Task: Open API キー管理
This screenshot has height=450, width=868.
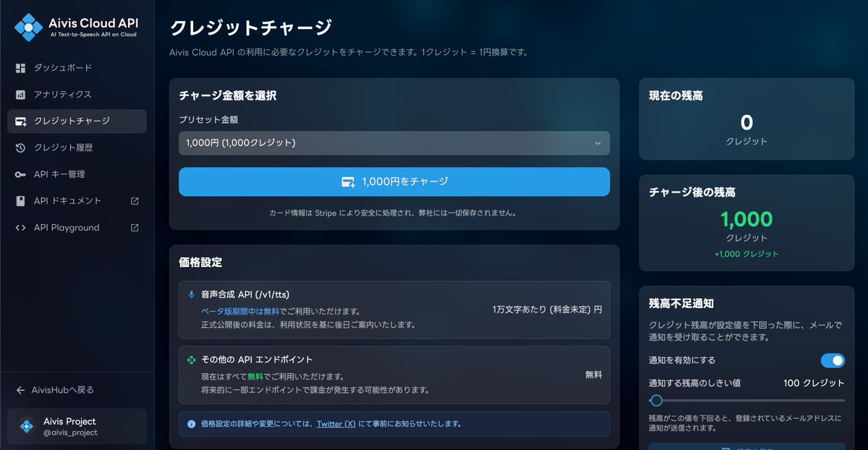Action: point(77,174)
